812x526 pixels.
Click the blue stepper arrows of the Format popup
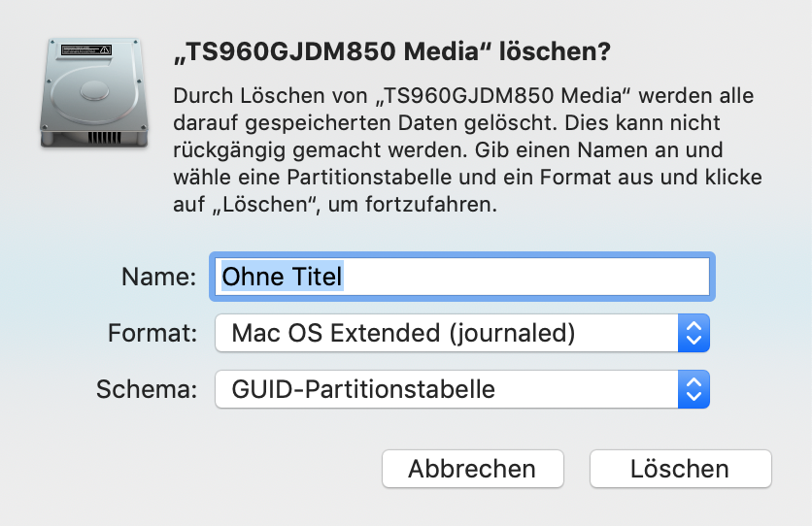coord(694,333)
